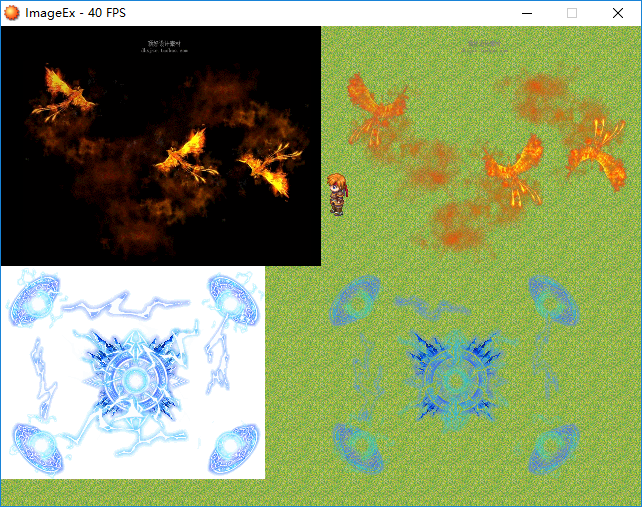Image resolution: width=642 pixels, height=507 pixels.
Task: Minimize the ImageEx window
Action: 527,13
